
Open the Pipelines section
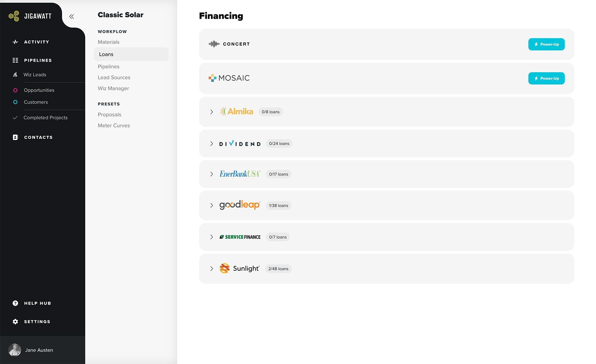(x=38, y=60)
